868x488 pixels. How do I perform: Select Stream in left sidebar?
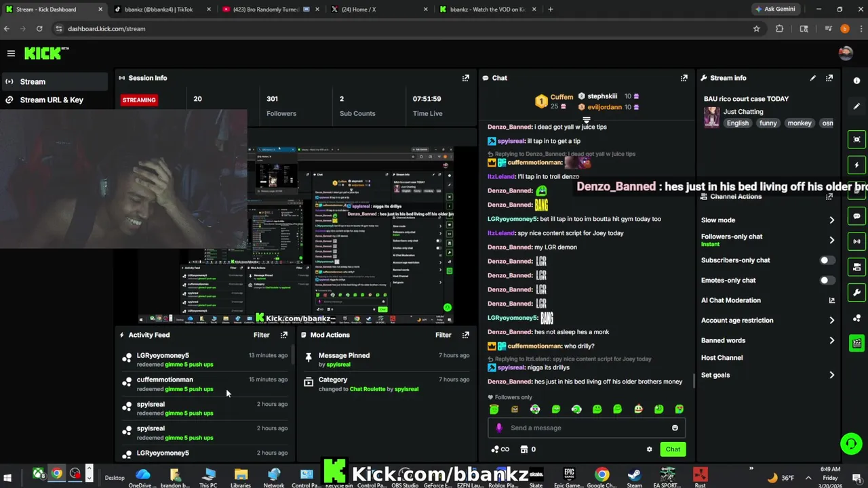coord(54,81)
